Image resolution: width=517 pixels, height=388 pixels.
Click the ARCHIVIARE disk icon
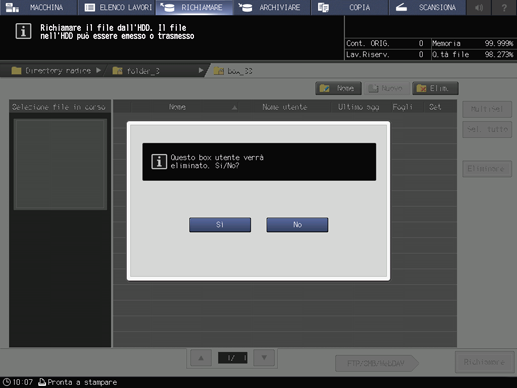click(245, 7)
